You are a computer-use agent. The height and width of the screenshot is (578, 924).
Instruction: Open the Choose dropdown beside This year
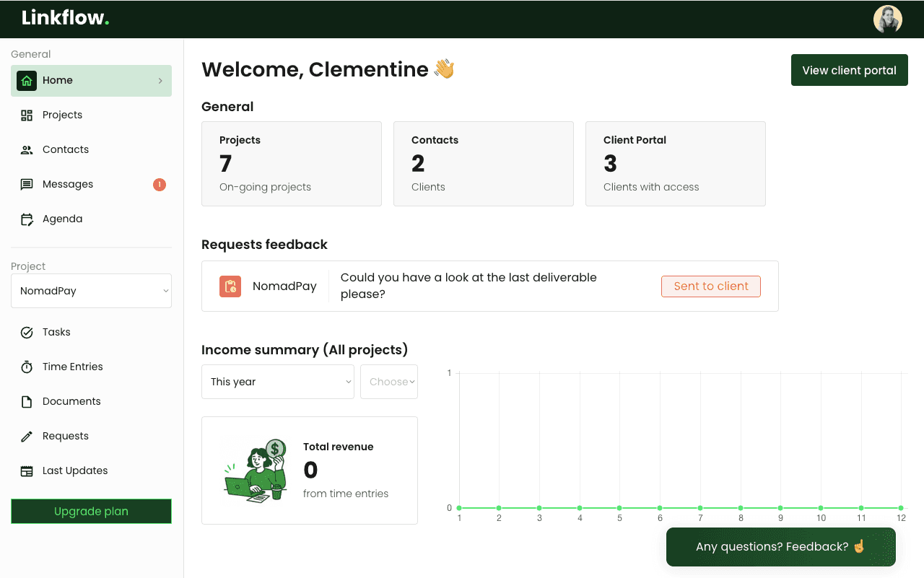389,382
